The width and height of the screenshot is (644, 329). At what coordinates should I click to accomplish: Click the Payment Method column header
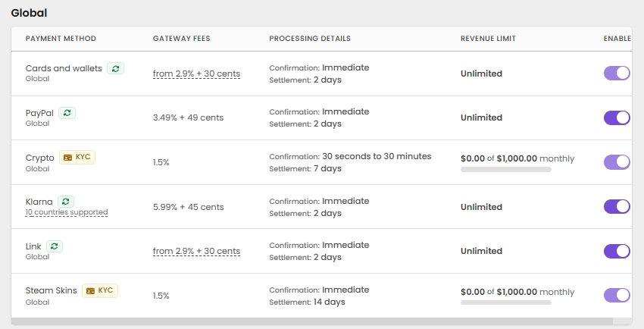pyautogui.click(x=61, y=39)
